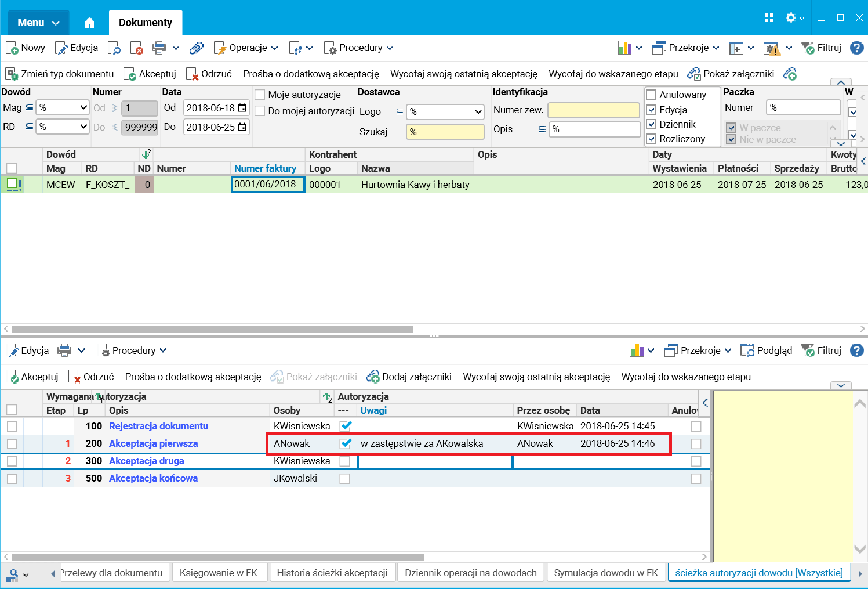Screen dimensions: 868x589
Task: Uncheck the Edycja status checkbox
Action: [651, 110]
